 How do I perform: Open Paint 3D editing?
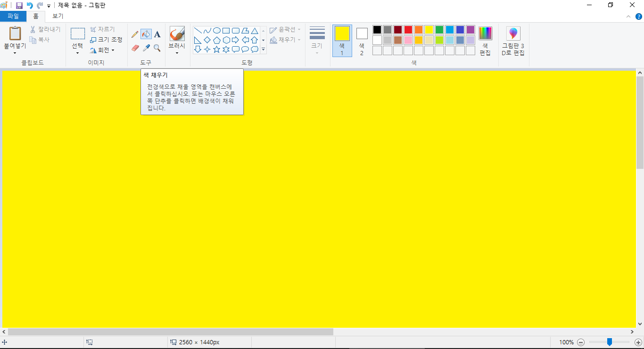point(513,41)
